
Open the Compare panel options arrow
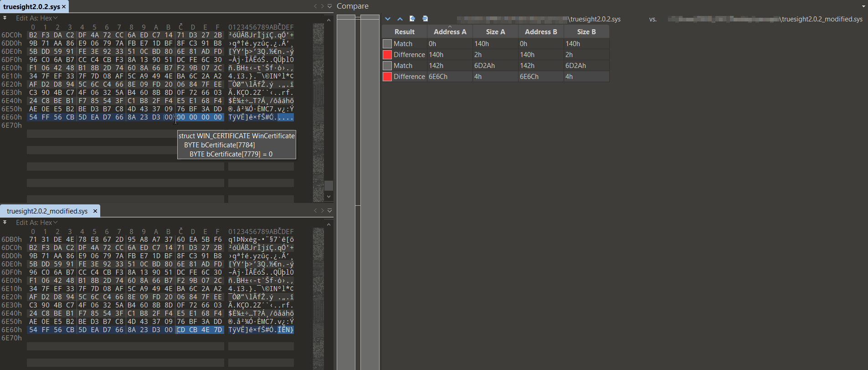click(x=863, y=6)
